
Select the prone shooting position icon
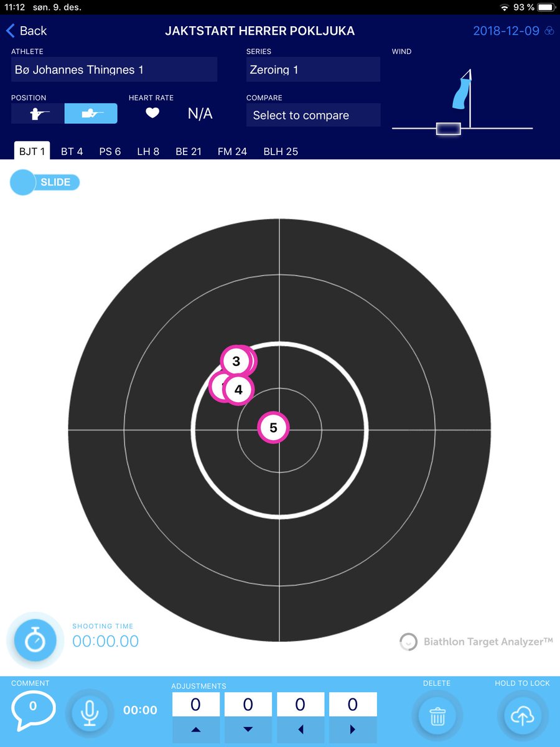91,113
